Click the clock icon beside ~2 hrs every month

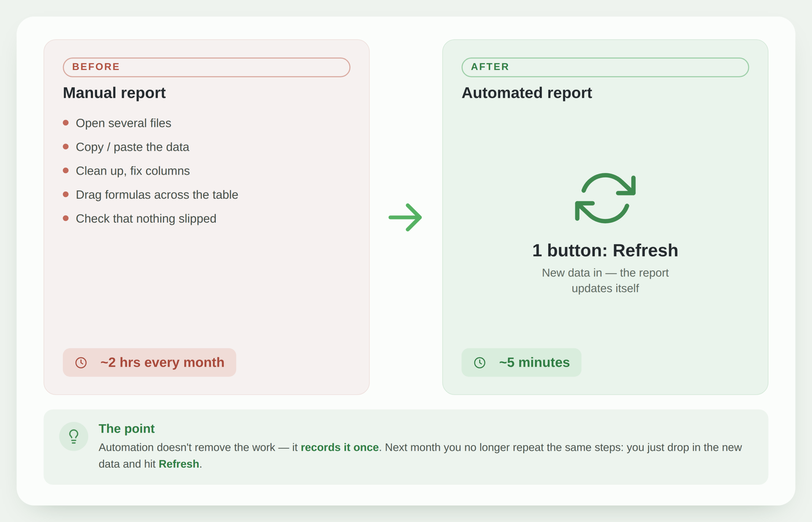[x=81, y=363]
